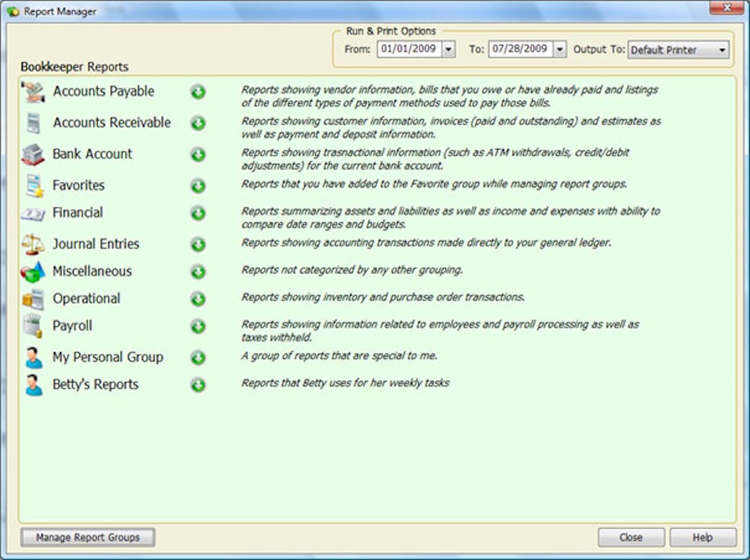Open the To date picker dropdown

559,49
